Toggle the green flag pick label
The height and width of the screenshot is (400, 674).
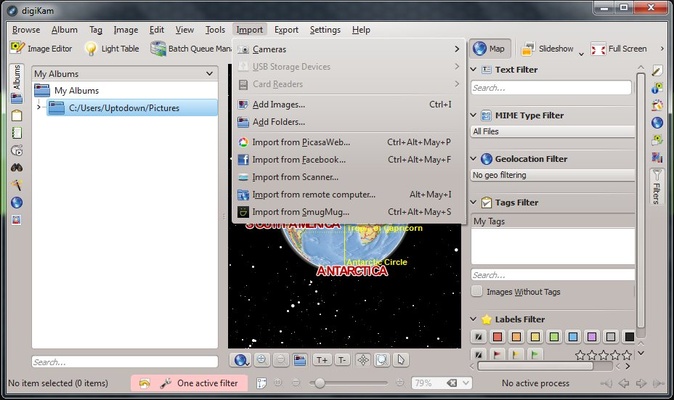click(x=535, y=354)
